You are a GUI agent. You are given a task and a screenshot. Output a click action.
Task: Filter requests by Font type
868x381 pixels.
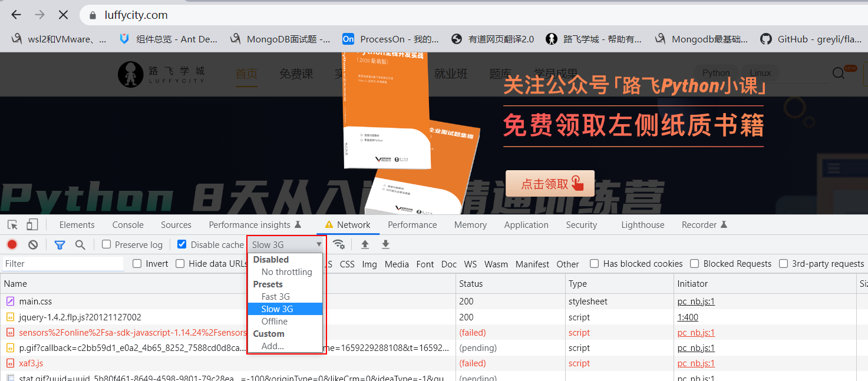tap(425, 264)
